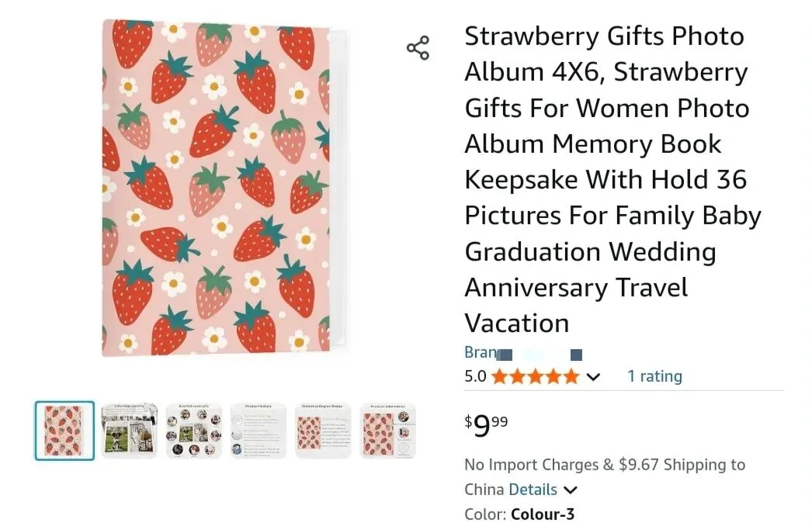The image size is (812, 523).
Task: Open the Product information thumbnail
Action: click(387, 431)
